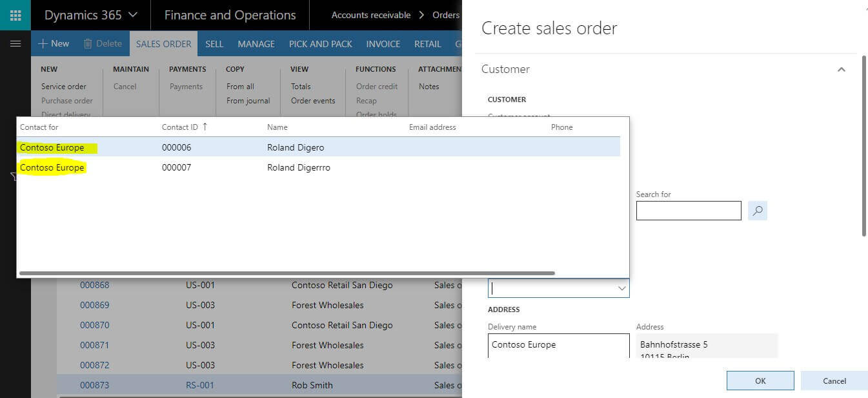
Task: Toggle the hamburger navigation pane icon
Action: 15,44
